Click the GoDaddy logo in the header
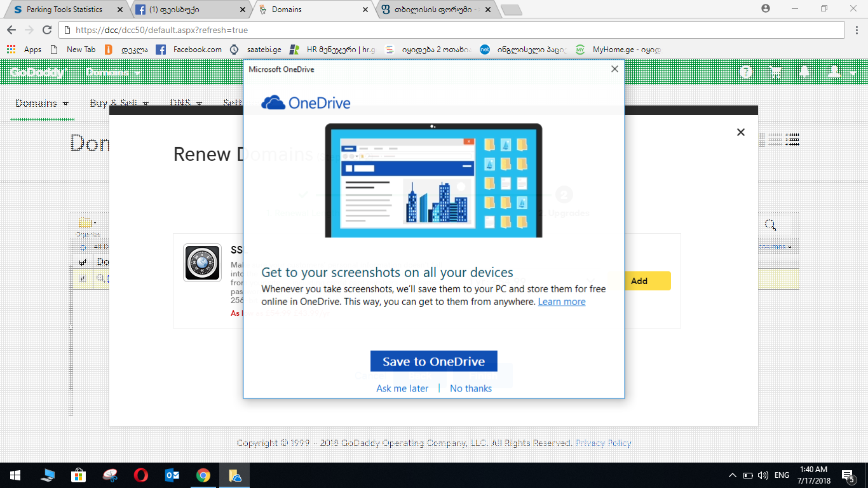The height and width of the screenshot is (488, 868). click(x=38, y=72)
